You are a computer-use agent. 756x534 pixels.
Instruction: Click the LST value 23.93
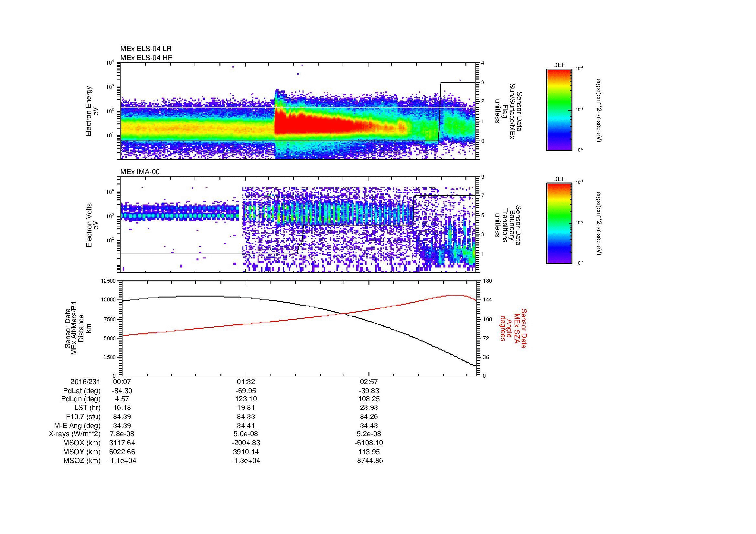coord(369,408)
